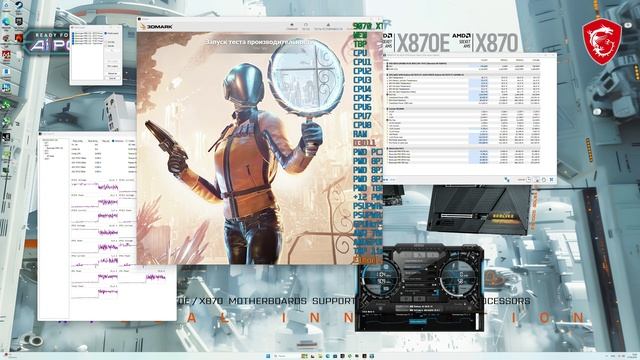This screenshot has width=640, height=360.
Task: Click the button above the bottom one in the small dialog
Action: (113, 73)
